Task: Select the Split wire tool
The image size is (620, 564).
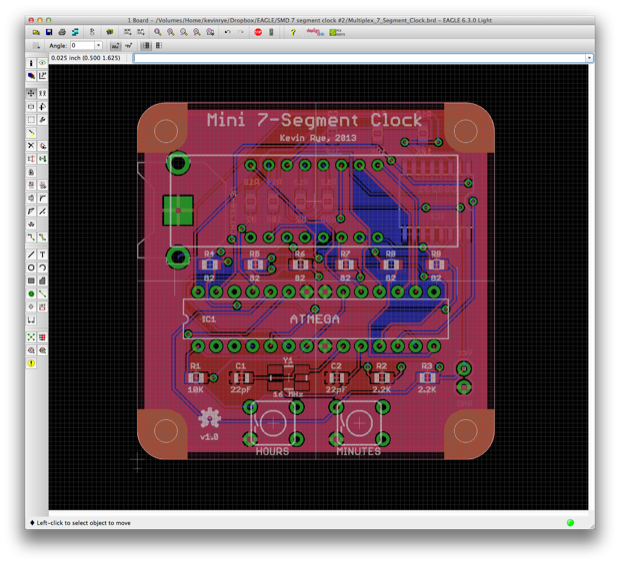Action: pos(31,211)
